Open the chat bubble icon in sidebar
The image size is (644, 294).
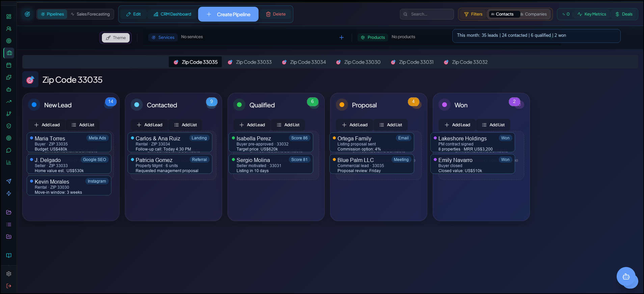coord(9,150)
